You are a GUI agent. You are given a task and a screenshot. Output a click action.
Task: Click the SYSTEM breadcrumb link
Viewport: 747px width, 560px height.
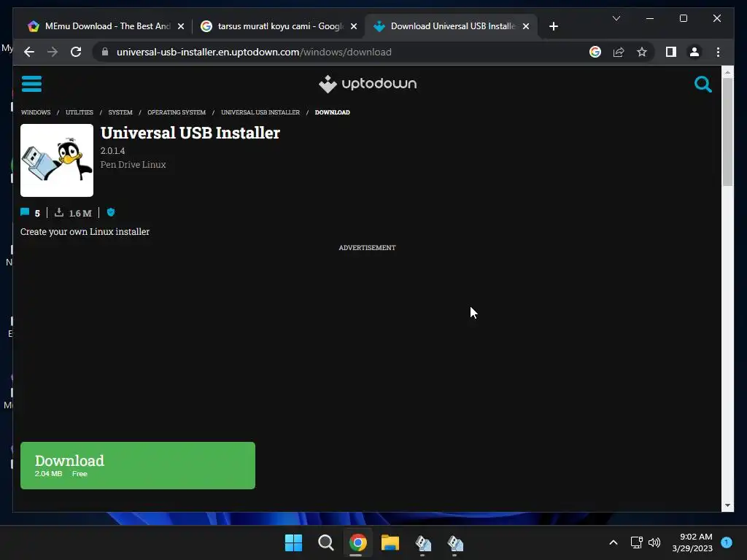point(120,112)
